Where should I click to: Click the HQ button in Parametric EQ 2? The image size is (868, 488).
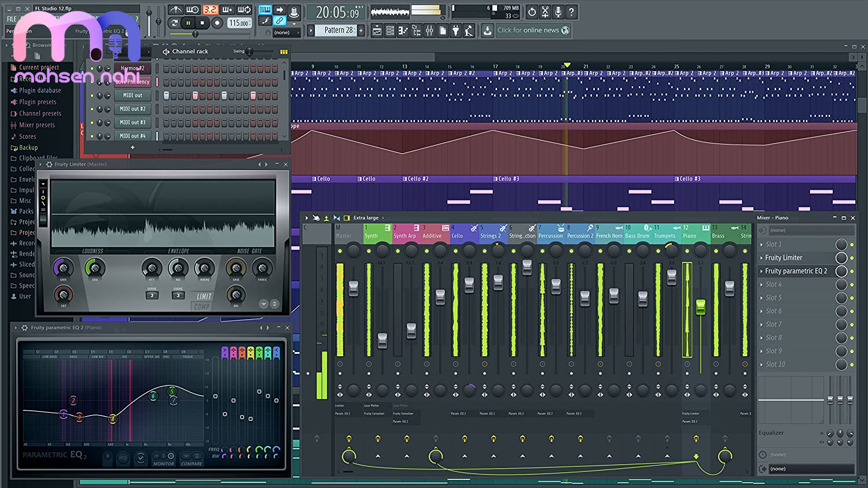[x=123, y=458]
